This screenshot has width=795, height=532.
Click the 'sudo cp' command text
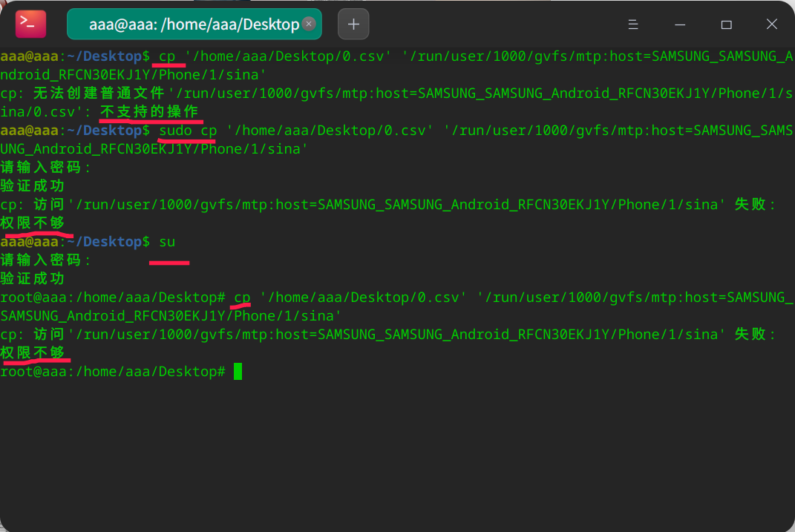(x=188, y=131)
